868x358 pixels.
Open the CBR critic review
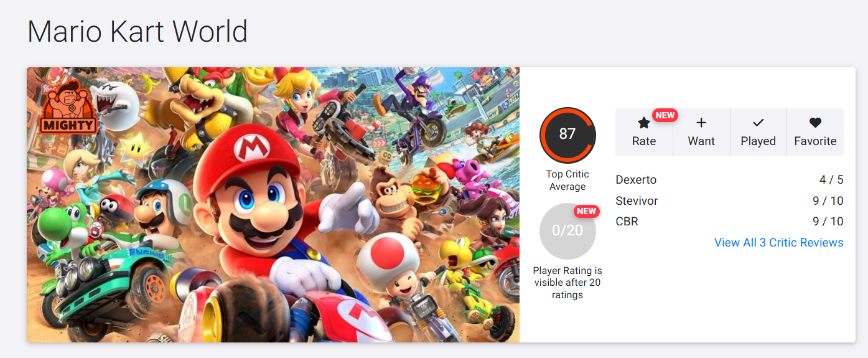click(627, 221)
